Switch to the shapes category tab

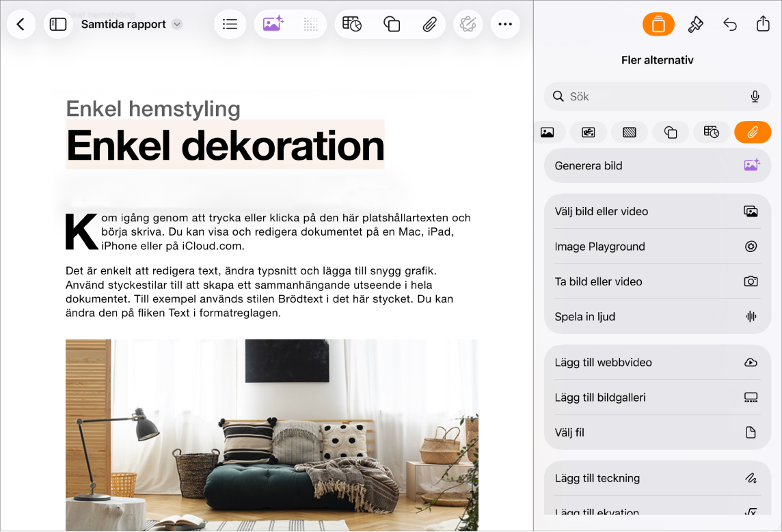[671, 132]
